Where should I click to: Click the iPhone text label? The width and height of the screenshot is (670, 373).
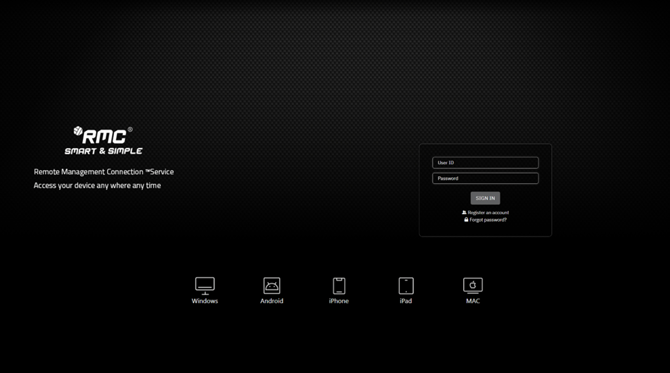point(339,301)
